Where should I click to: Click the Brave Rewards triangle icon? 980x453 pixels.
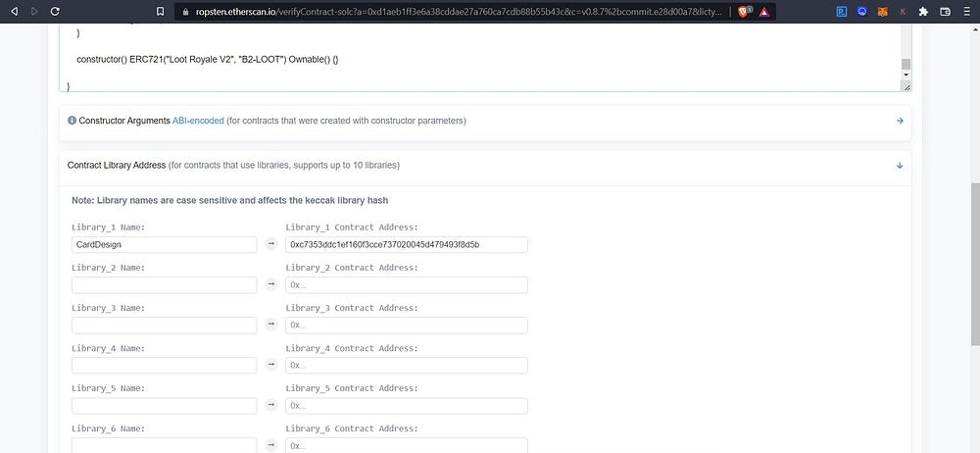click(763, 11)
